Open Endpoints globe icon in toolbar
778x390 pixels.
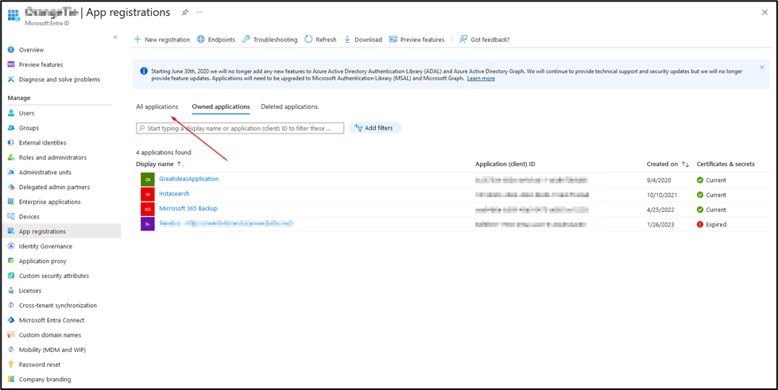tap(201, 39)
